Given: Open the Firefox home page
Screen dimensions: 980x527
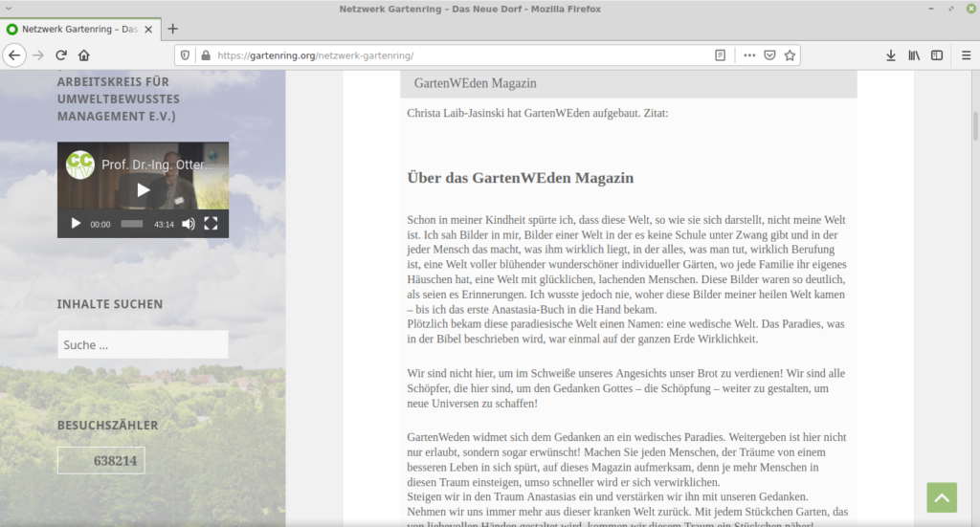Looking at the screenshot, I should [x=84, y=55].
